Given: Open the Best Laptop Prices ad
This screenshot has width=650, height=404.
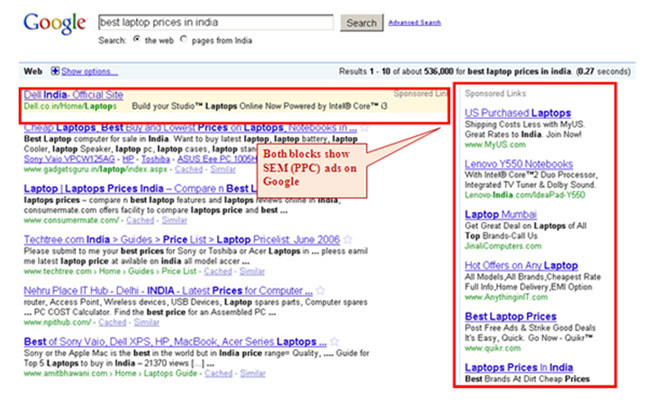Looking at the screenshot, I should click(511, 317).
